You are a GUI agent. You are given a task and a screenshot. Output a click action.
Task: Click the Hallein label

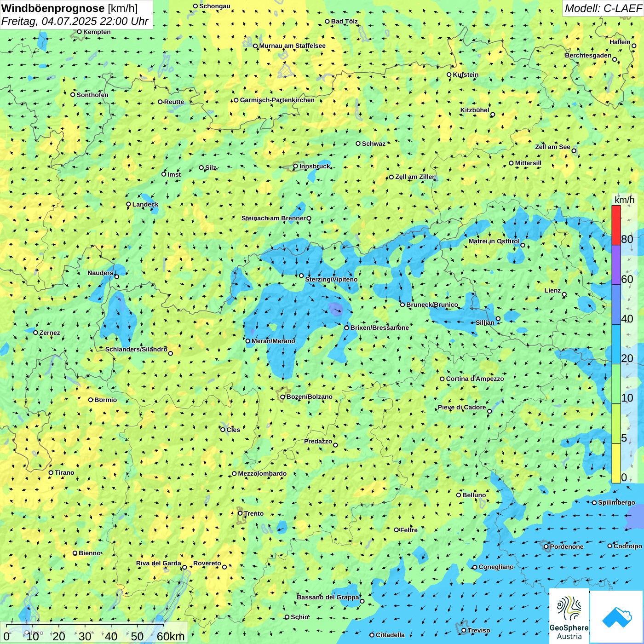(x=620, y=42)
